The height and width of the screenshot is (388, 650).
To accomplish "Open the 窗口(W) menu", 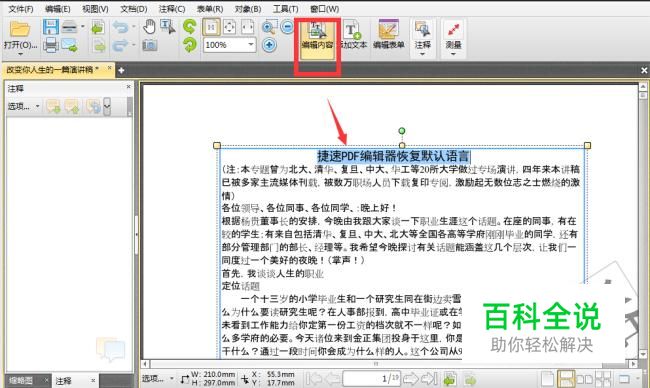I will click(324, 9).
